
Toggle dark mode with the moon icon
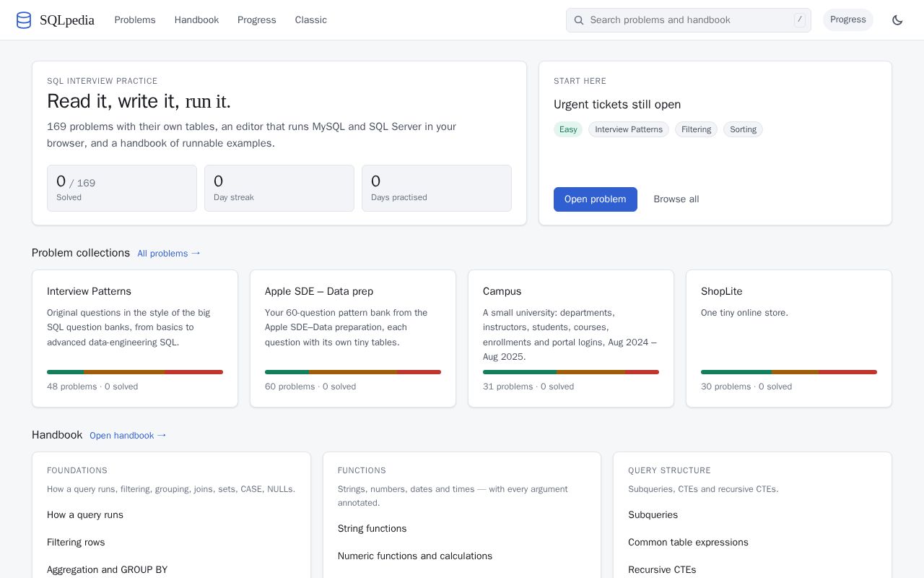coord(897,20)
